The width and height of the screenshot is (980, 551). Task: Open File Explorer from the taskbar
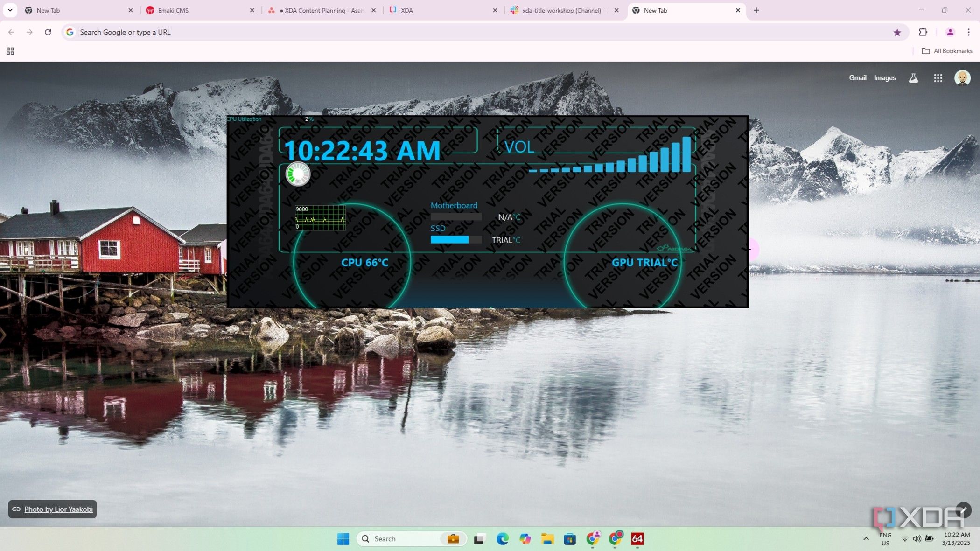pyautogui.click(x=547, y=539)
